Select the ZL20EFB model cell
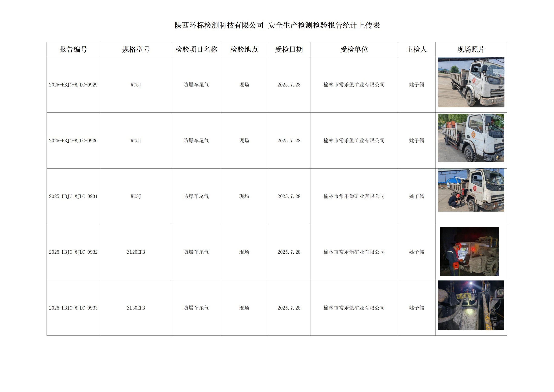 pyautogui.click(x=136, y=252)
